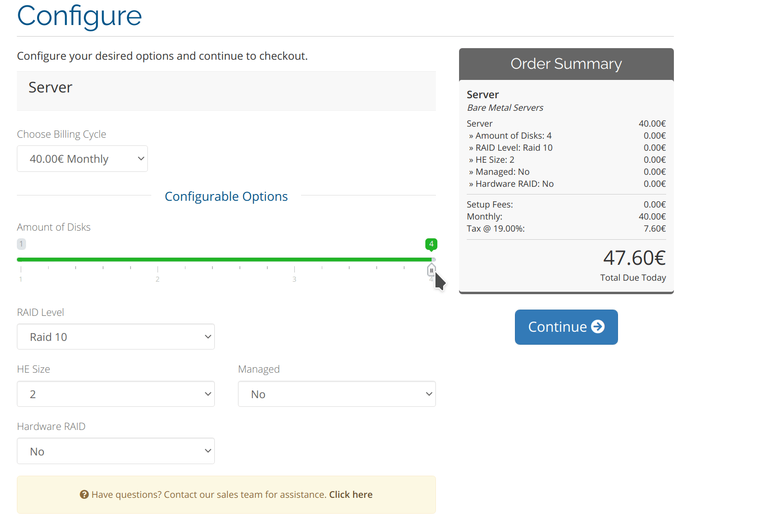This screenshot has height=532, width=776.
Task: Set Amount of Disks slider to 1
Action: pyautogui.click(x=21, y=260)
